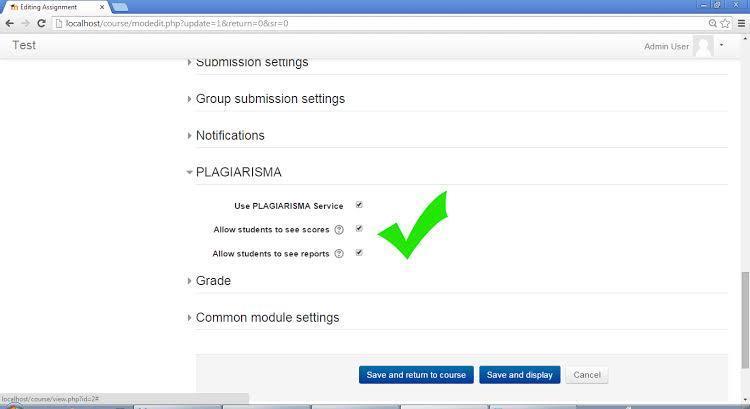
Task: Reload the page with the refresh icon
Action: click(42, 23)
